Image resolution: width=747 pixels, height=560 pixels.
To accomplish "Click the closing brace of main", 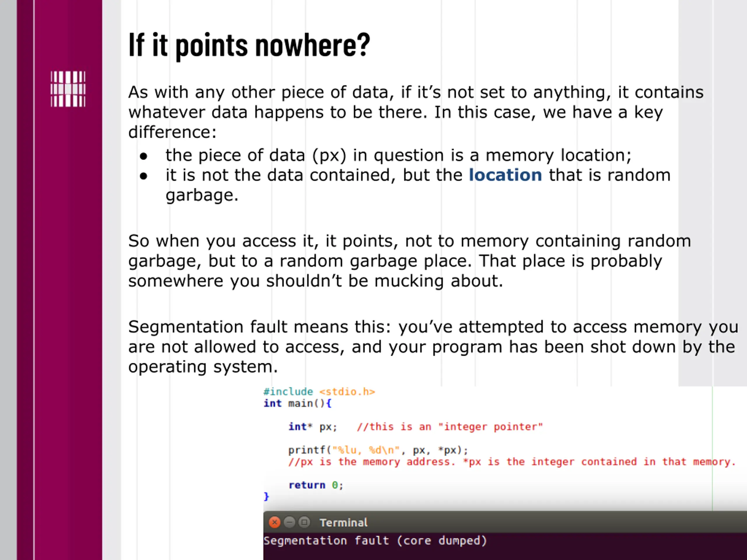I will (x=266, y=496).
